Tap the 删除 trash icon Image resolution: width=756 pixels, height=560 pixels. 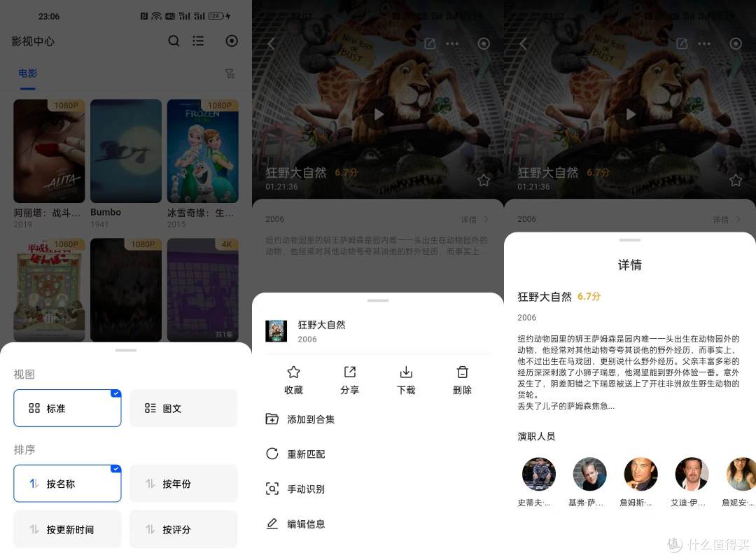click(463, 372)
